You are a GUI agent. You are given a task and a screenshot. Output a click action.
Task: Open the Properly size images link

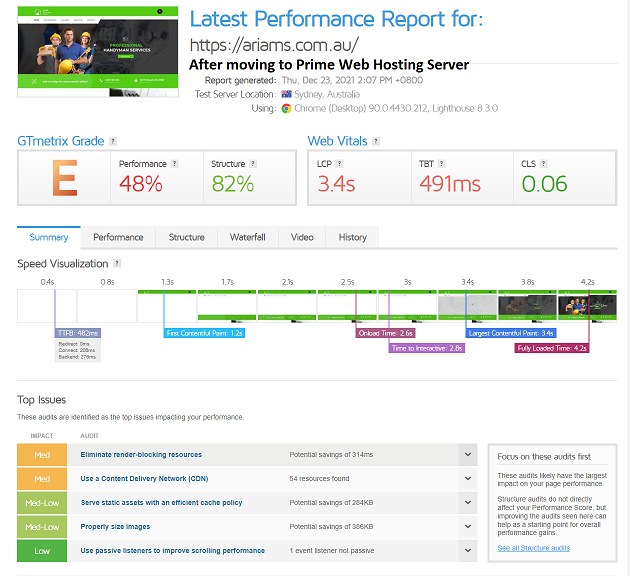115,527
